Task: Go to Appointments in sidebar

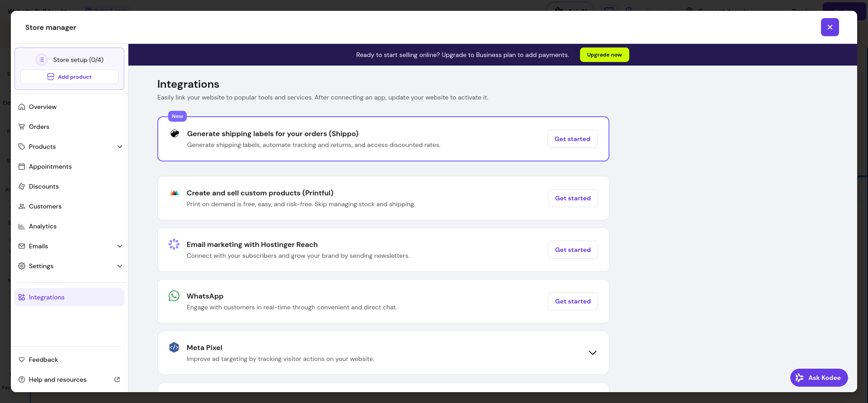Action: pyautogui.click(x=69, y=166)
